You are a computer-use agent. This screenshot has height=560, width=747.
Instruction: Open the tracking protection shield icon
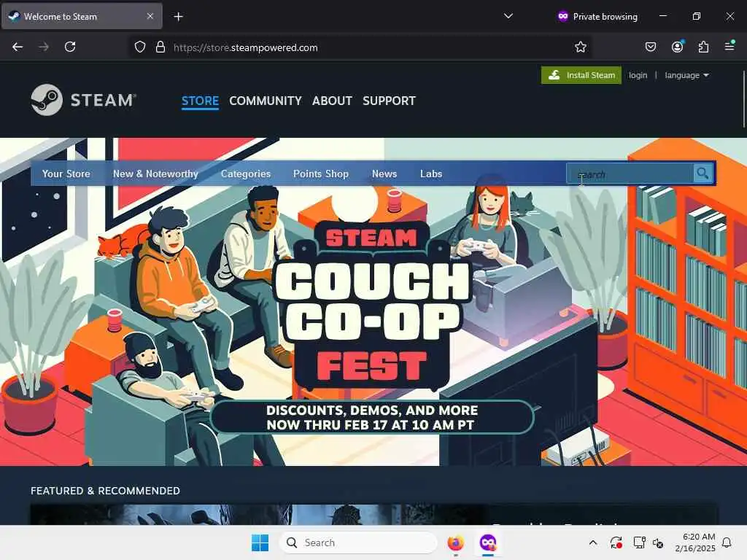pyautogui.click(x=139, y=47)
